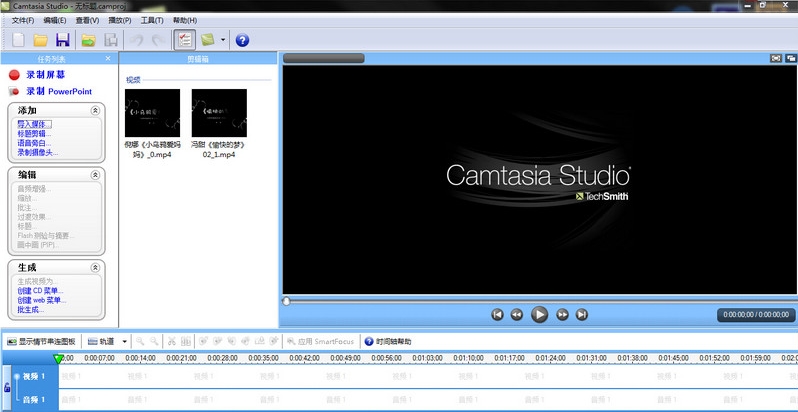Screen dimensions: 798x412
Task: Collapse the 生成 section
Action: click(x=95, y=268)
